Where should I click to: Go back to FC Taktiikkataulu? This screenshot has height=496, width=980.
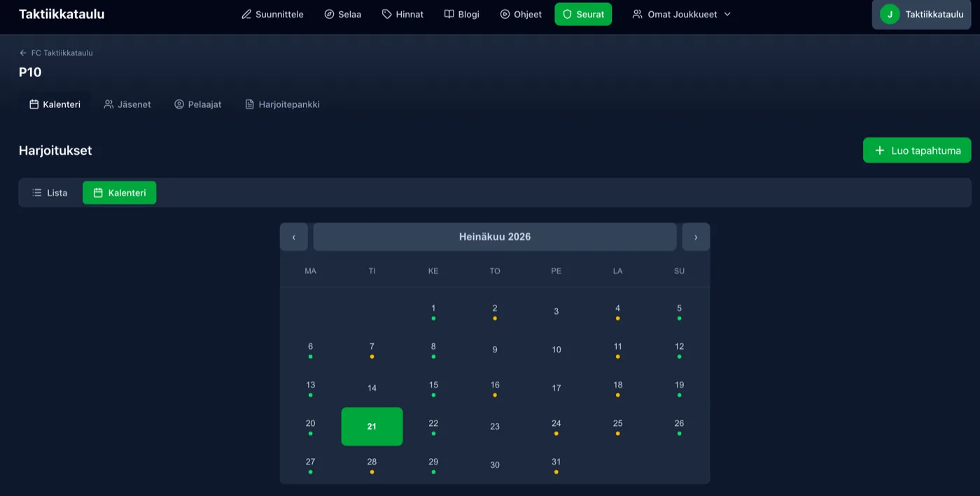tap(56, 53)
